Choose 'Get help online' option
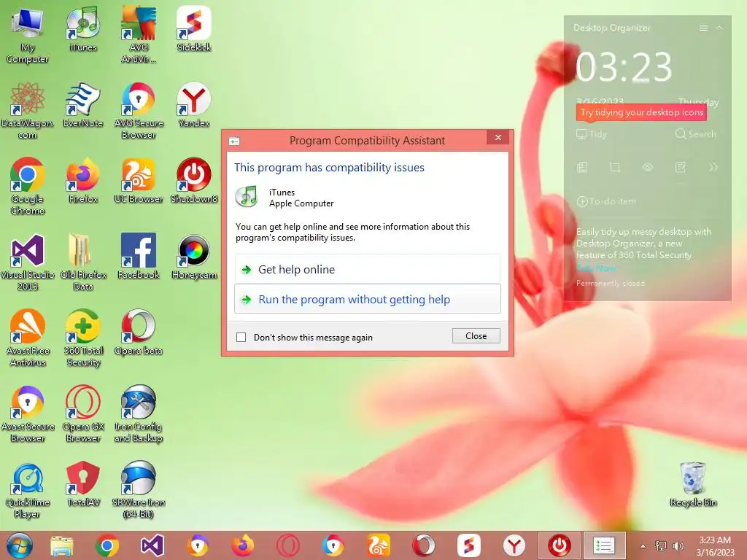Screen dimensions: 747x560 point(368,270)
